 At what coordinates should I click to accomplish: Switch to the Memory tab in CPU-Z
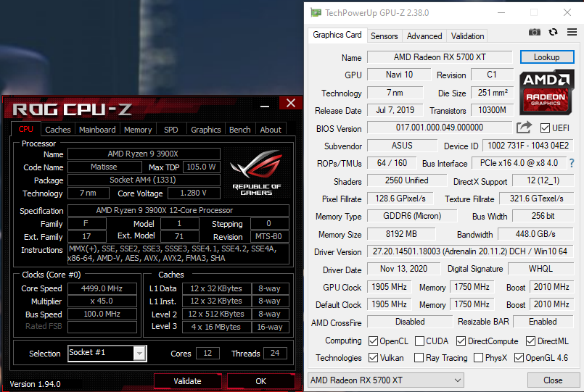(138, 130)
